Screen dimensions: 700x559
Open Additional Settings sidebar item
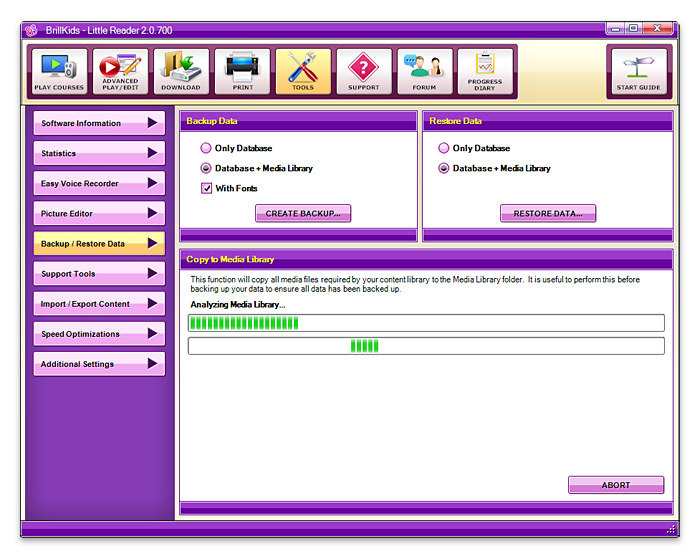pyautogui.click(x=99, y=364)
